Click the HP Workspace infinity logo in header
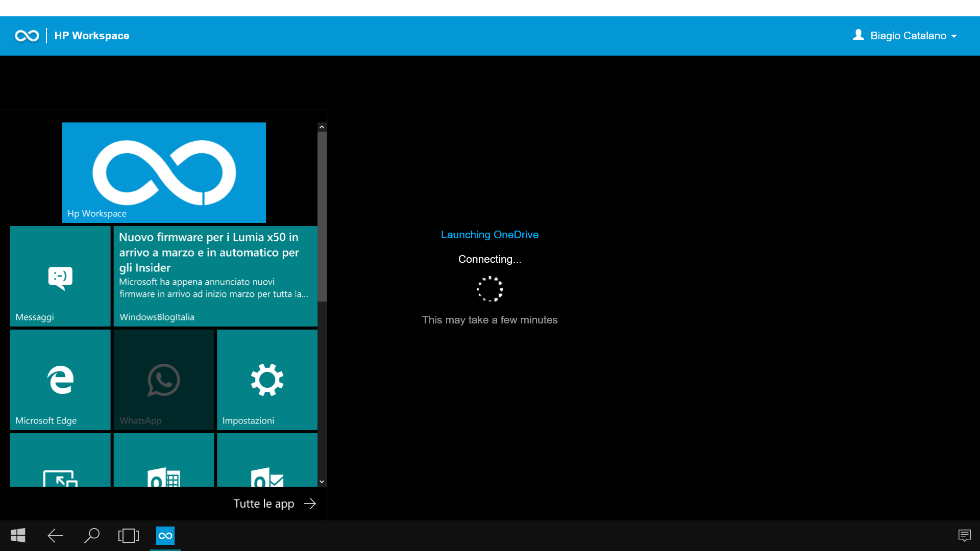Viewport: 980px width, 551px height. point(27,36)
